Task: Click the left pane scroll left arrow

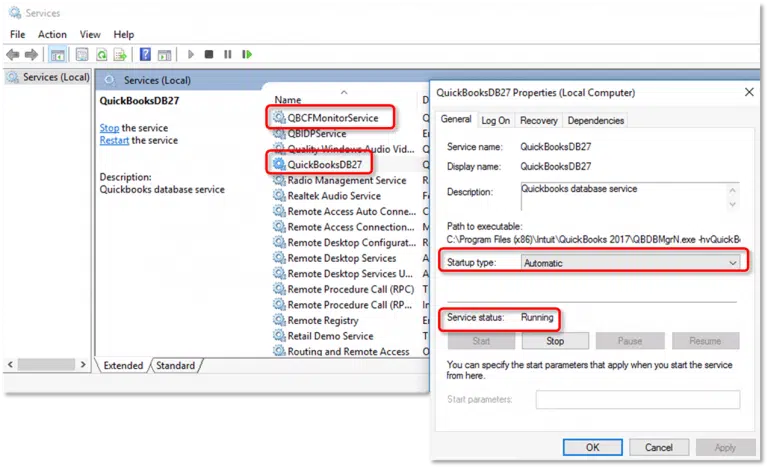Action: pos(10,365)
